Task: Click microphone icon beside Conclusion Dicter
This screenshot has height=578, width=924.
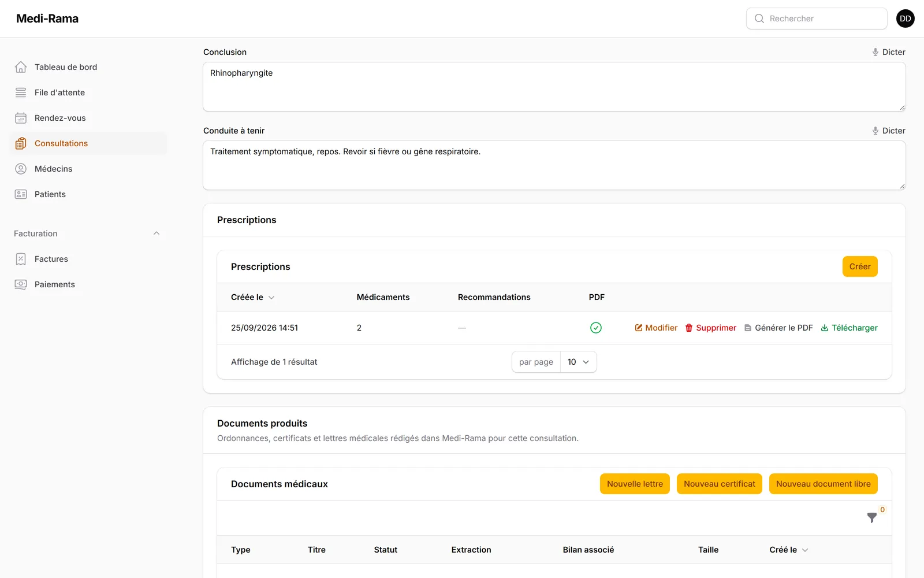Action: coord(875,52)
